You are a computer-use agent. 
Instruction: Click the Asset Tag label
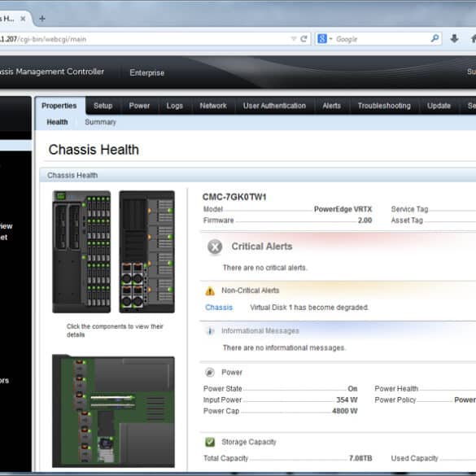[407, 221]
